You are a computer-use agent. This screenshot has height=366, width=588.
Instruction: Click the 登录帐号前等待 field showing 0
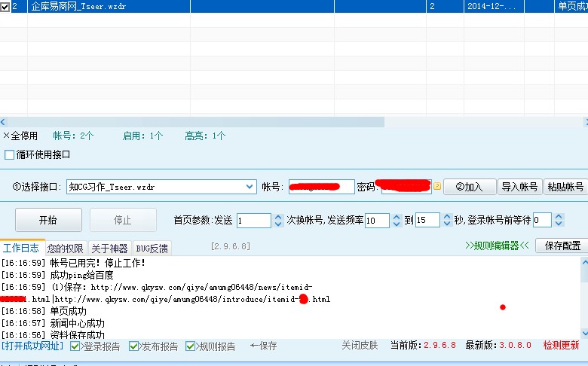pos(542,220)
